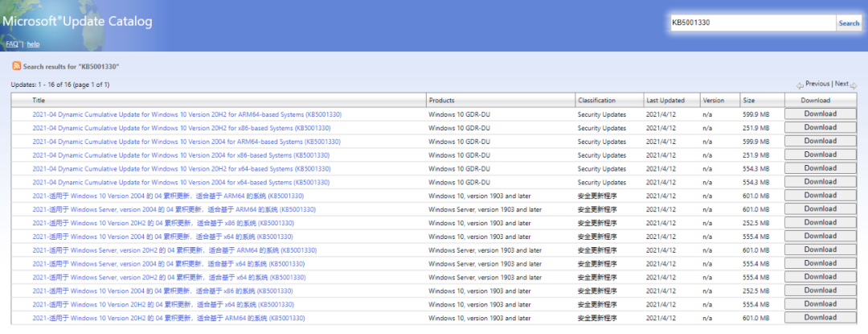Select the 'Search results for "KB5001330"' heading text

tap(72, 67)
